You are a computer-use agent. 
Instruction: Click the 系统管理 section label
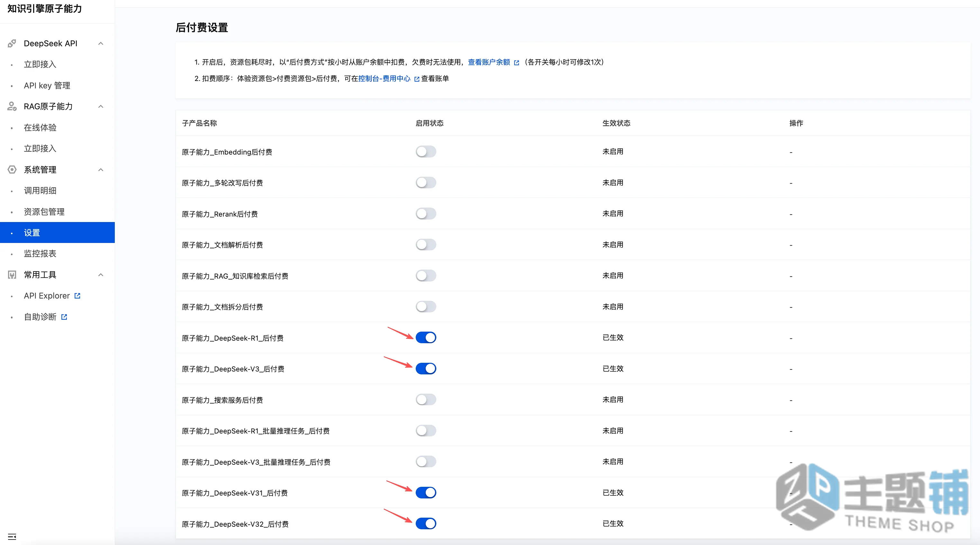(40, 170)
